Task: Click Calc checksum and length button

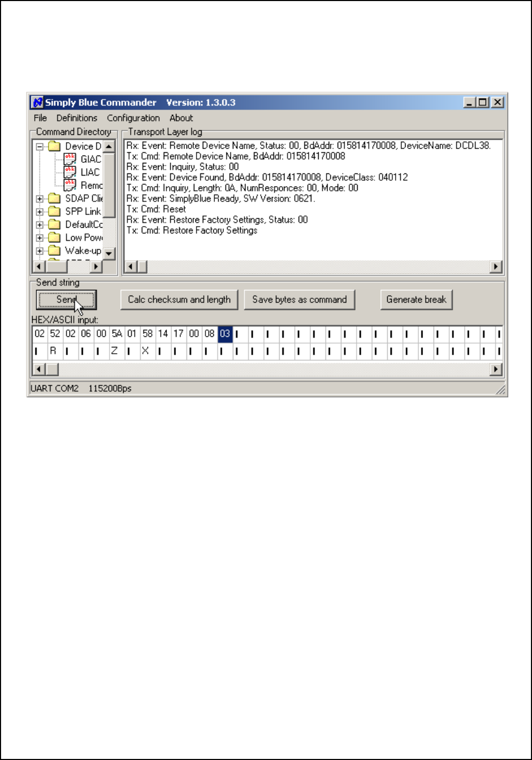Action: pyautogui.click(x=179, y=300)
